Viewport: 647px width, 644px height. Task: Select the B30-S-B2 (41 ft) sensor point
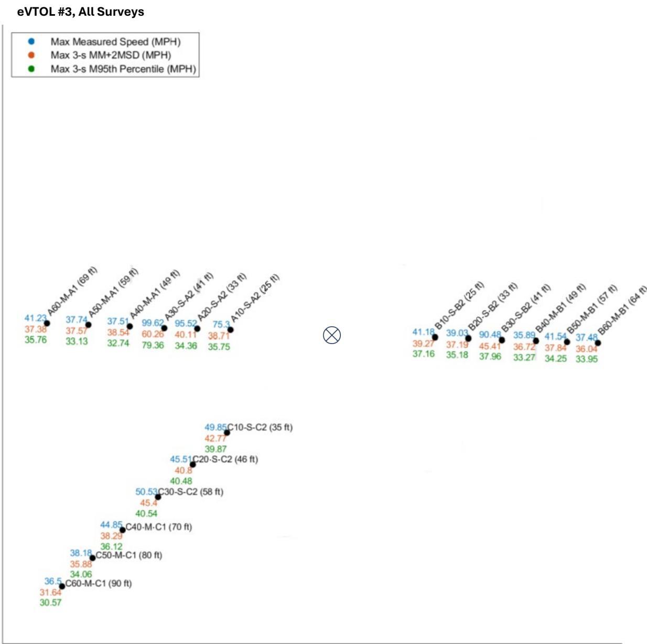pyautogui.click(x=502, y=340)
